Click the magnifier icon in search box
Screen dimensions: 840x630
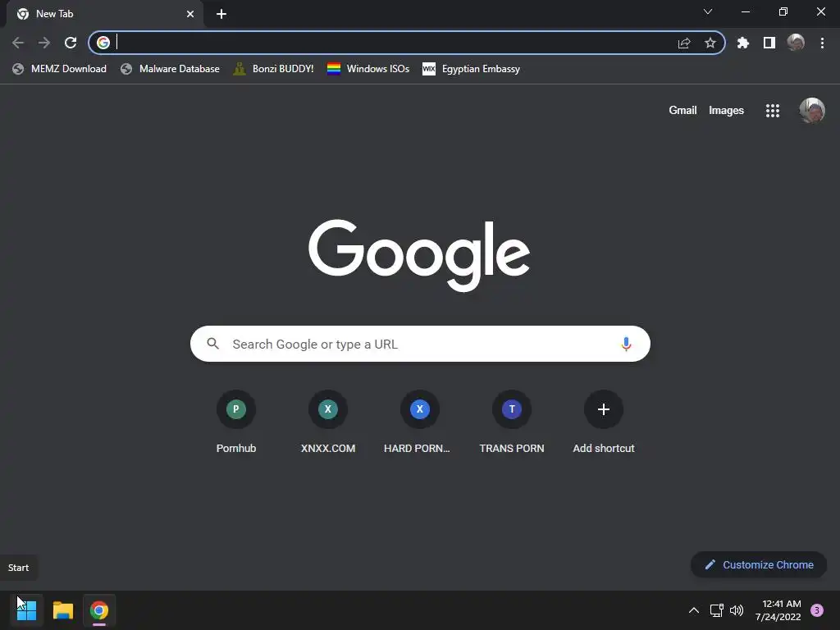pyautogui.click(x=212, y=344)
